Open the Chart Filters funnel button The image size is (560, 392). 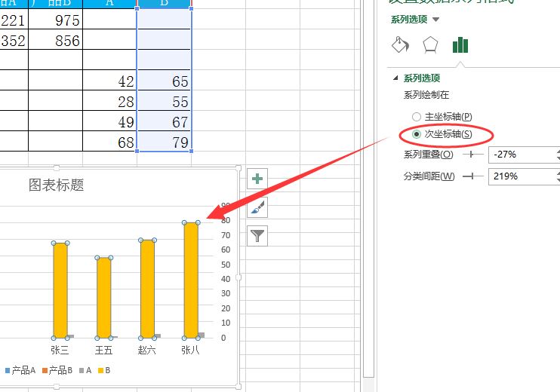click(258, 236)
